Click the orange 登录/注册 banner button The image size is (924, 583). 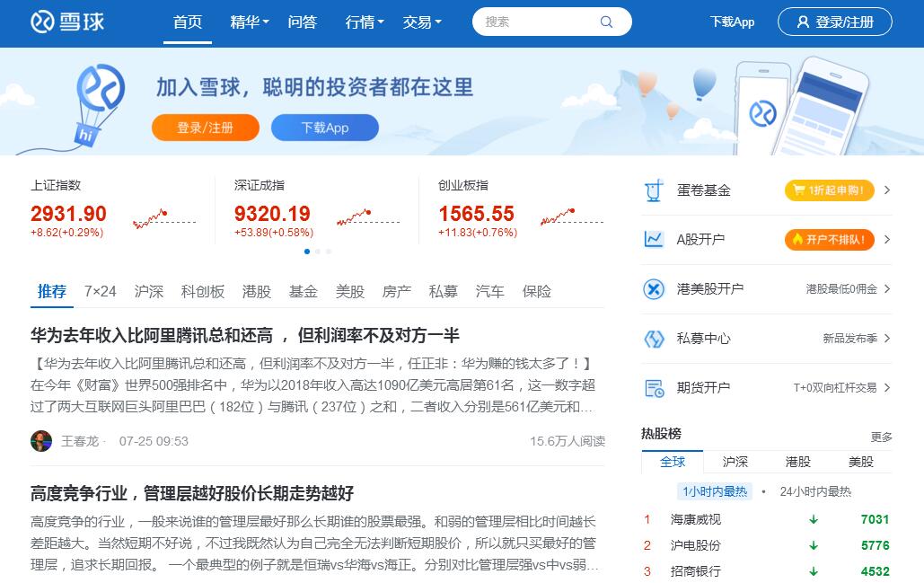(x=205, y=128)
